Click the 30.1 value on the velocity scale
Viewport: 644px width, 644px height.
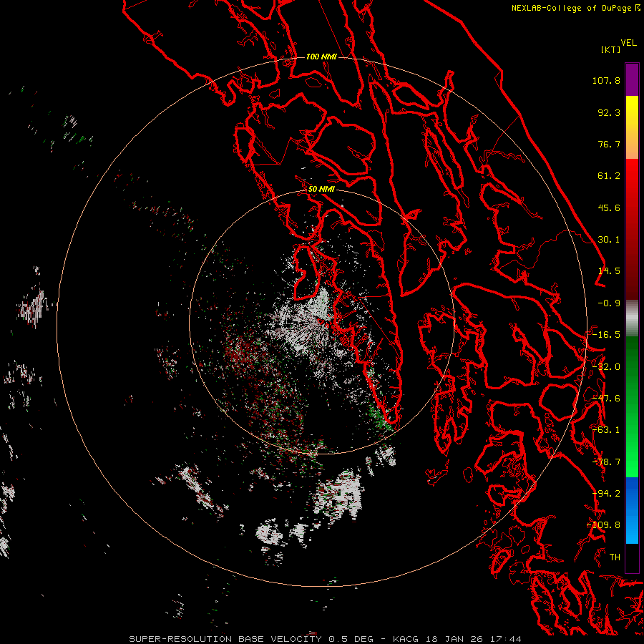609,240
